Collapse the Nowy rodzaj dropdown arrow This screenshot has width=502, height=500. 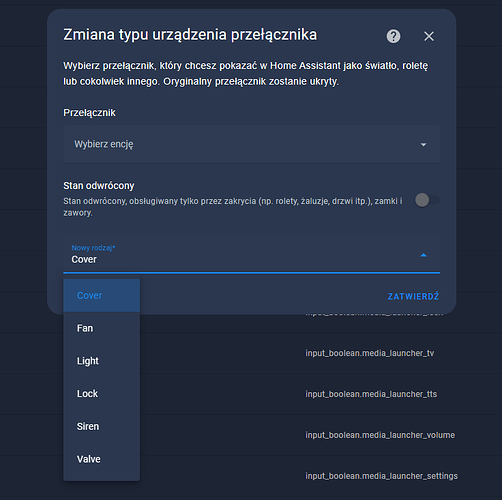click(423, 255)
